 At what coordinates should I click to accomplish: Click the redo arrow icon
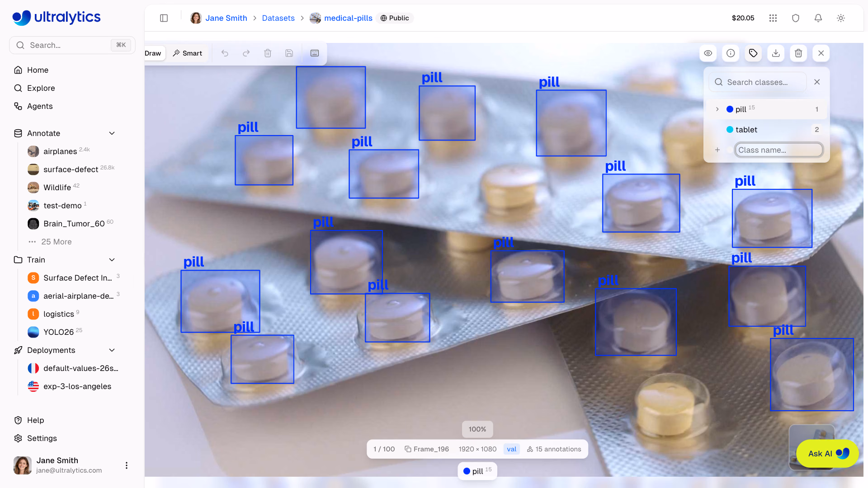pos(246,53)
